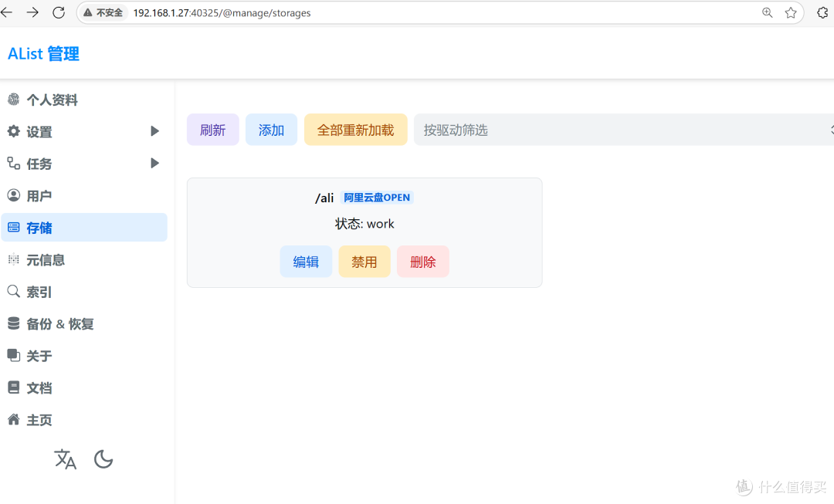The width and height of the screenshot is (834, 504).
Task: Click the fingerprint icon beside 个人资料
Action: pos(13,100)
